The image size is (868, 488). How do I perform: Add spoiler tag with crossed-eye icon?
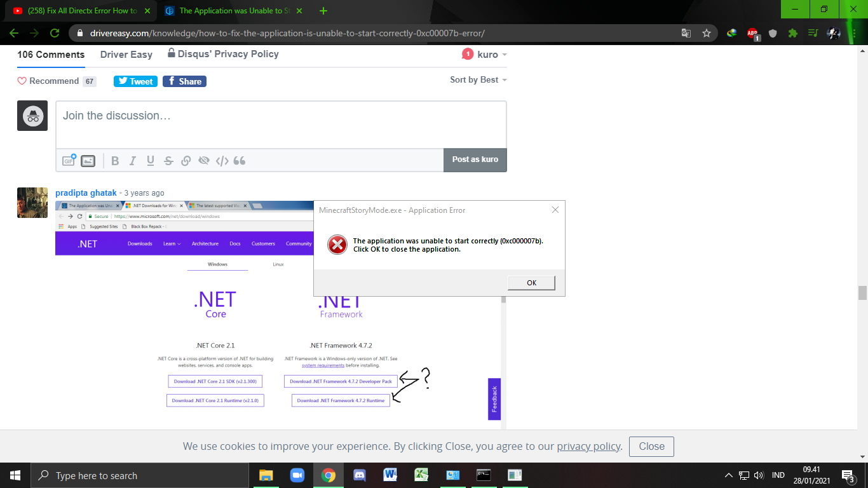click(x=204, y=161)
